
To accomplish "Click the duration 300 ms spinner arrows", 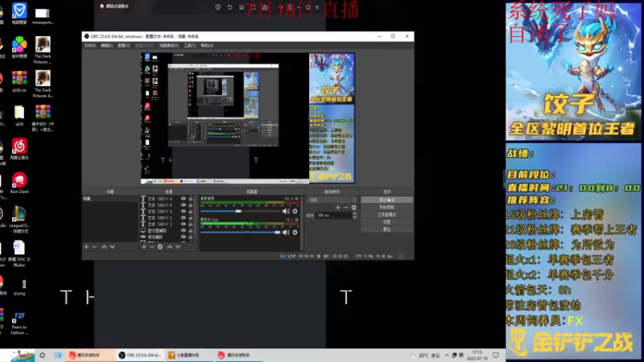I will coord(354,215).
